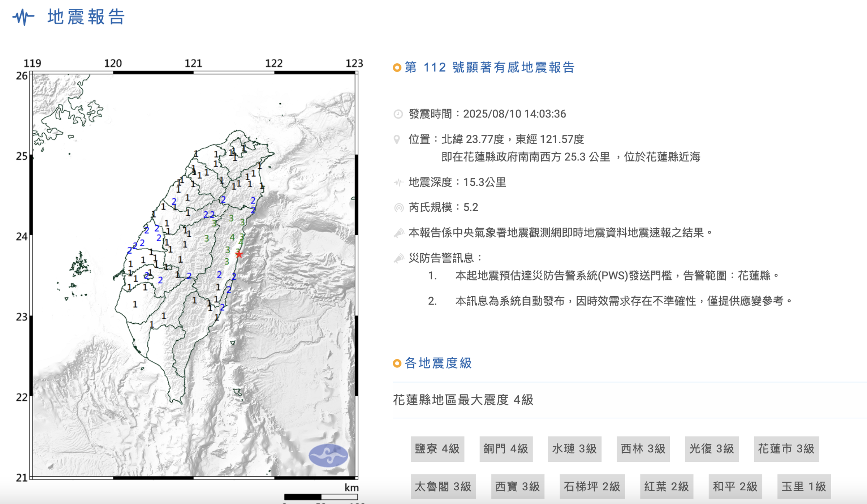The width and height of the screenshot is (867, 504).
Task: Select the 和平 2級 intensity tag
Action: point(735,487)
